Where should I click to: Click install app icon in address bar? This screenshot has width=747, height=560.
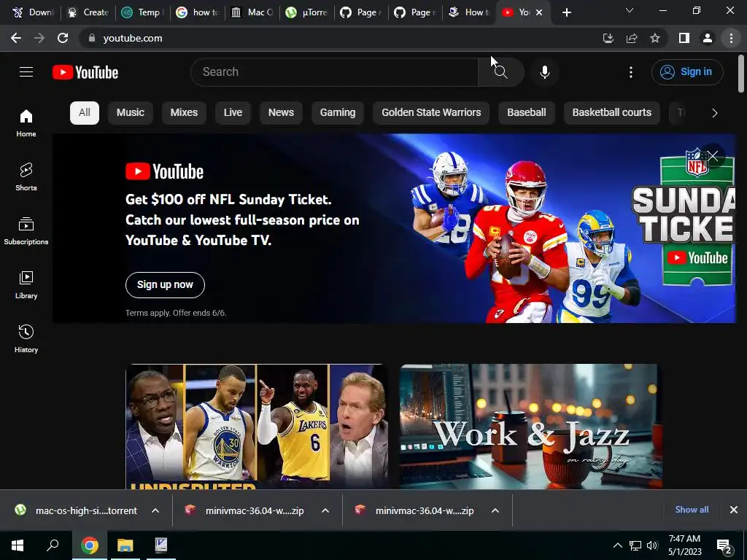(x=608, y=38)
